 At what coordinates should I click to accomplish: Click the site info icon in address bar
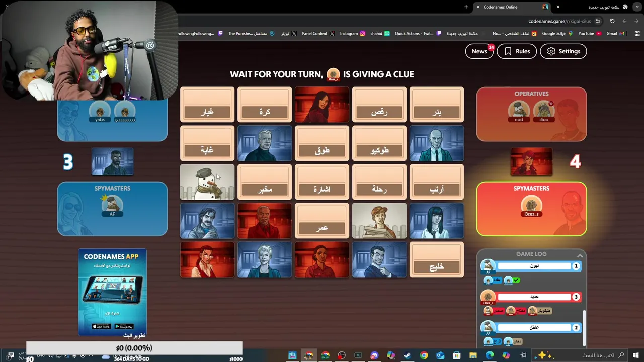(x=598, y=21)
